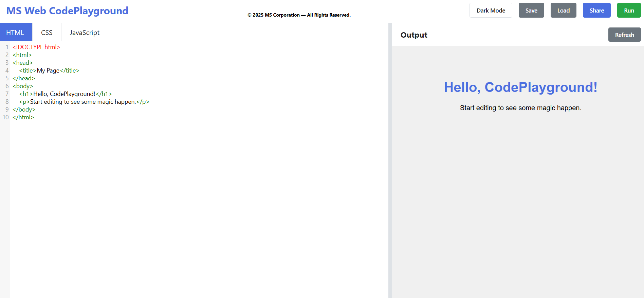Screen dimensions: 644x298
Task: Toggle Dark Mode
Action: coord(491,11)
